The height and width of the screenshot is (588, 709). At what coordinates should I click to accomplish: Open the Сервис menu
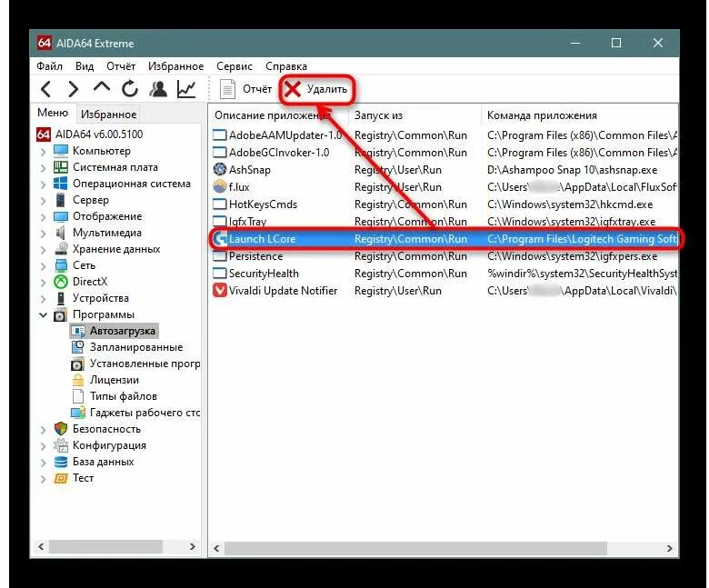(x=235, y=66)
